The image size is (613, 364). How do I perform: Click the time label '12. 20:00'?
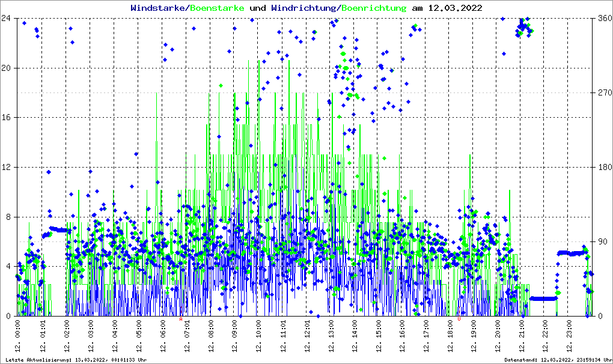[x=497, y=335]
